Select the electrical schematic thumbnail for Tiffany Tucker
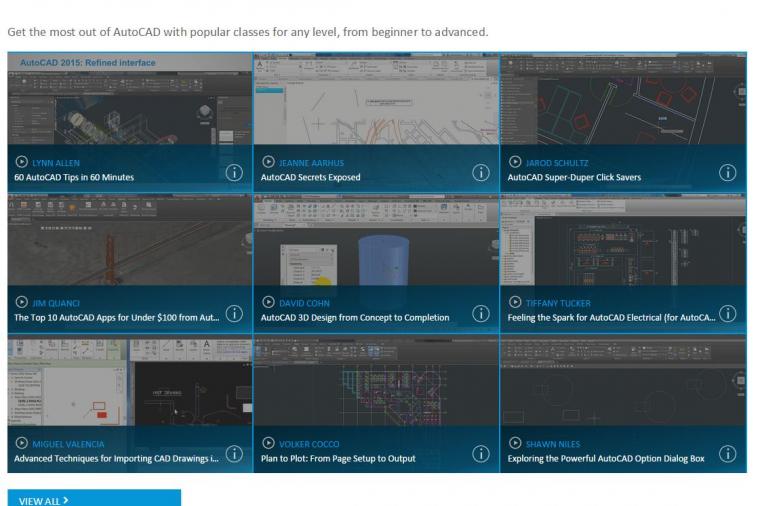Viewport: 760px width, 506px height. pos(623,240)
